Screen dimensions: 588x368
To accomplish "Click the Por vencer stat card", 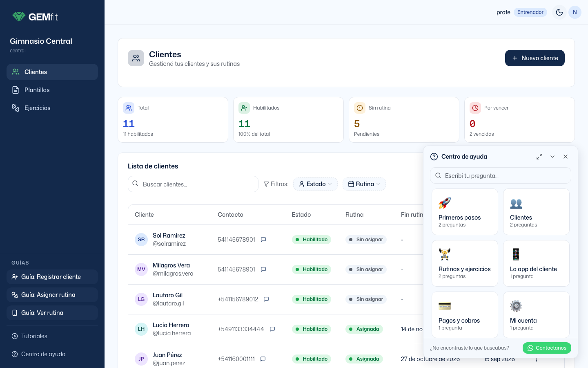I will tap(519, 120).
